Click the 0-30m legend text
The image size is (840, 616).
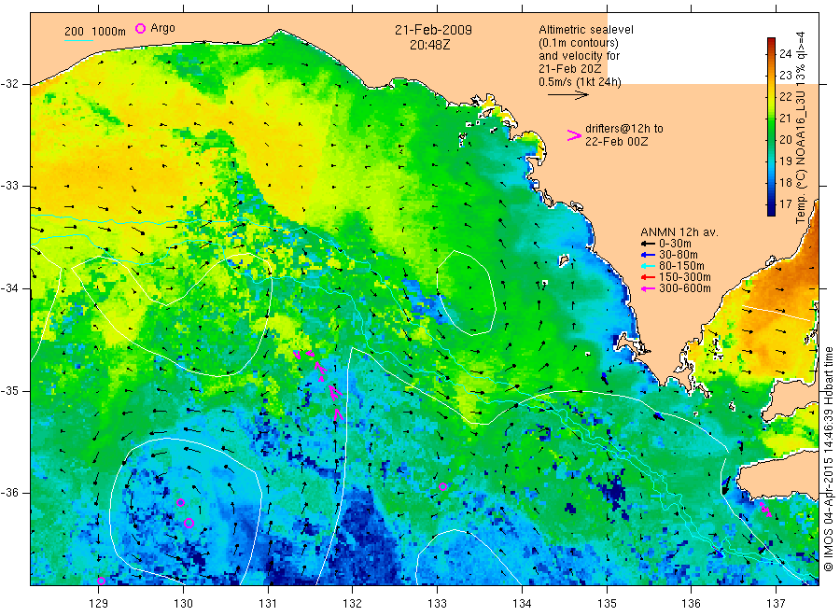coord(675,244)
